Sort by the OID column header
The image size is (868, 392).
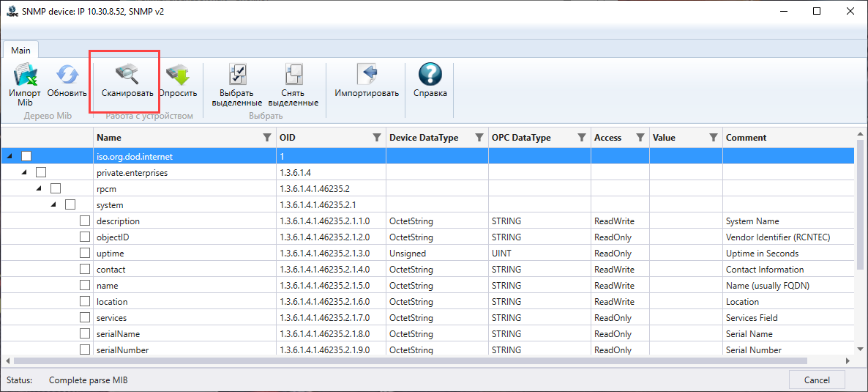[288, 138]
